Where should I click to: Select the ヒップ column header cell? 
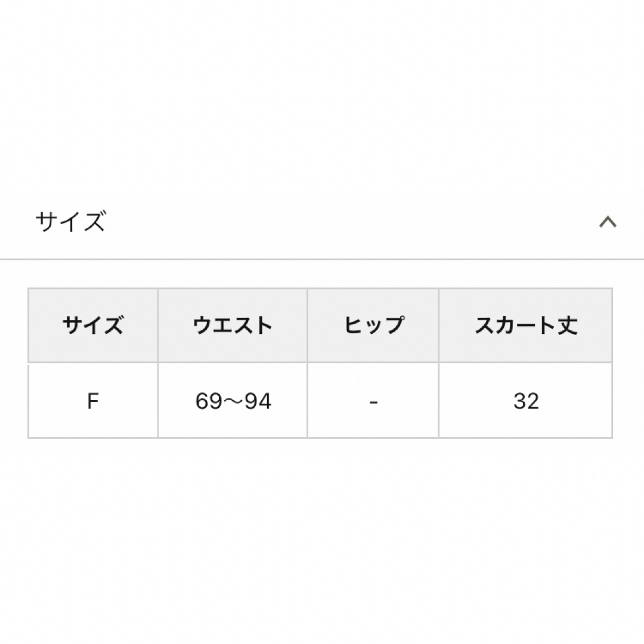click(x=373, y=326)
